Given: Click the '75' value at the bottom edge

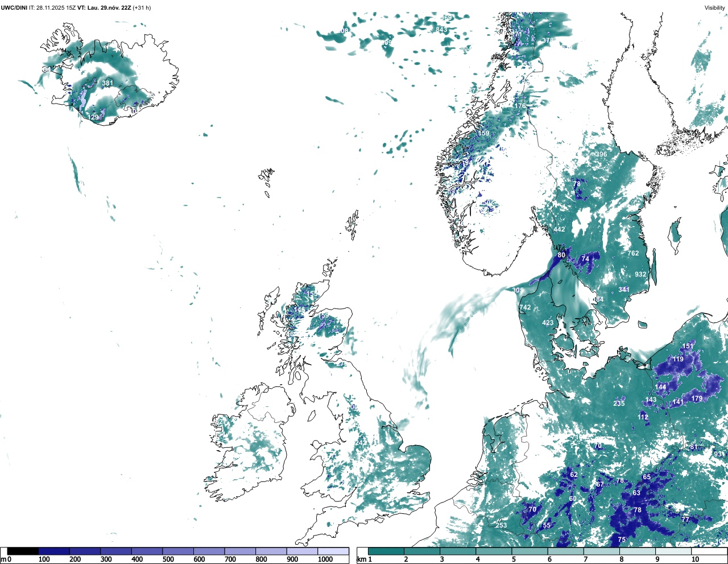Looking at the screenshot, I should (x=622, y=540).
